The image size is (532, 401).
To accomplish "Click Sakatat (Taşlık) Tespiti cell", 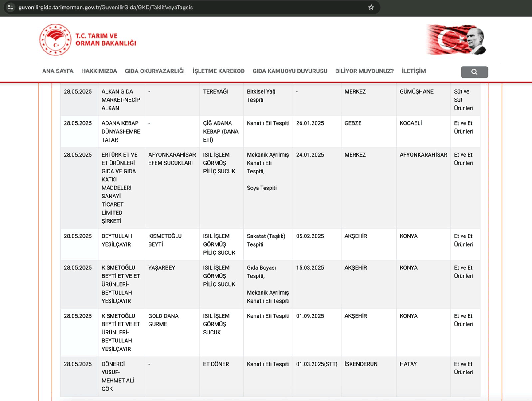I will click(x=266, y=240).
